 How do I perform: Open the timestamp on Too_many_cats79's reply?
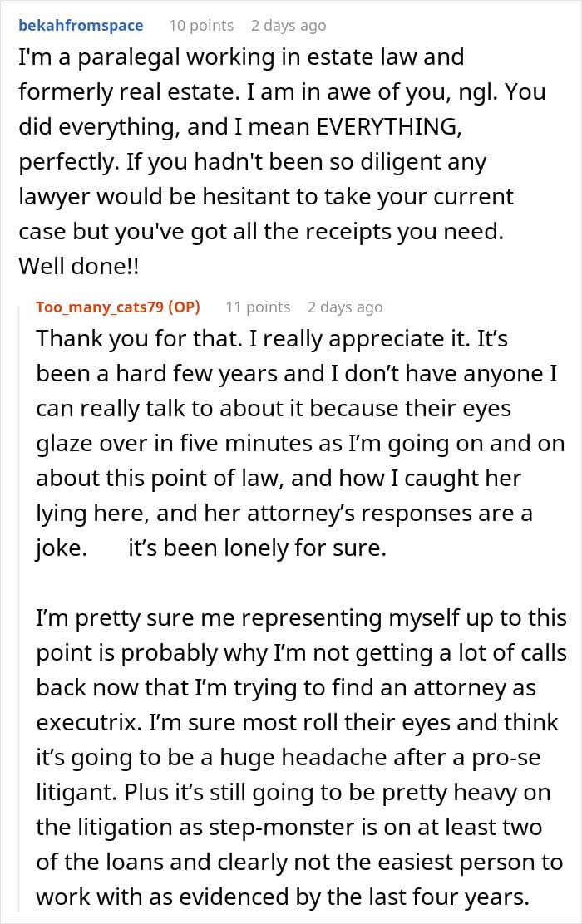(345, 307)
